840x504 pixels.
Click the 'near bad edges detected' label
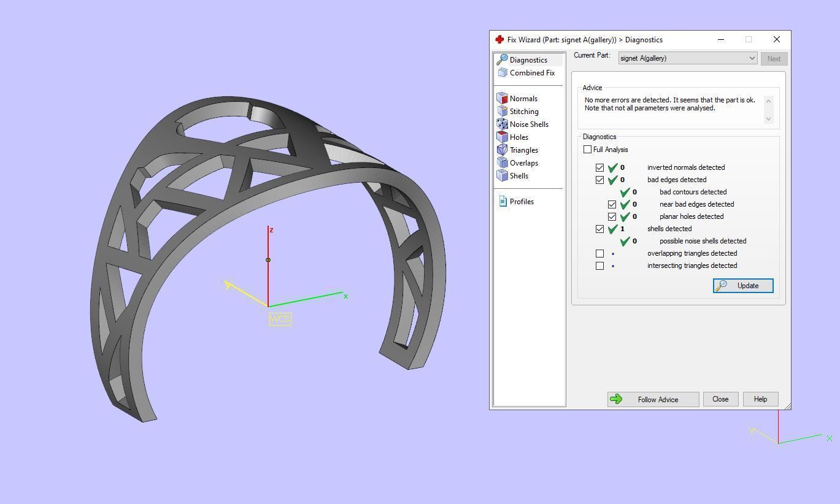tap(696, 204)
